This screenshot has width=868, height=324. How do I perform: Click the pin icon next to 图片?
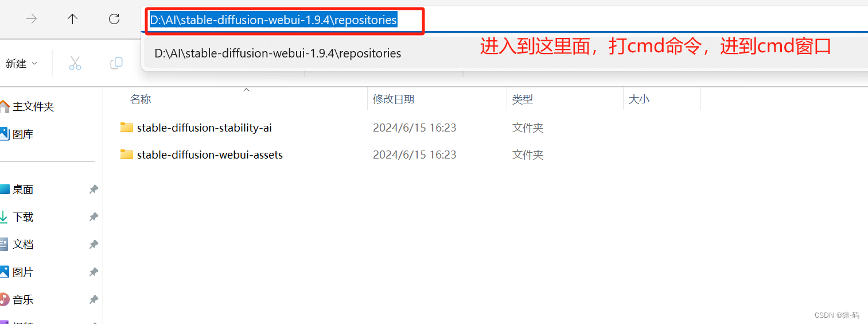[x=94, y=272]
